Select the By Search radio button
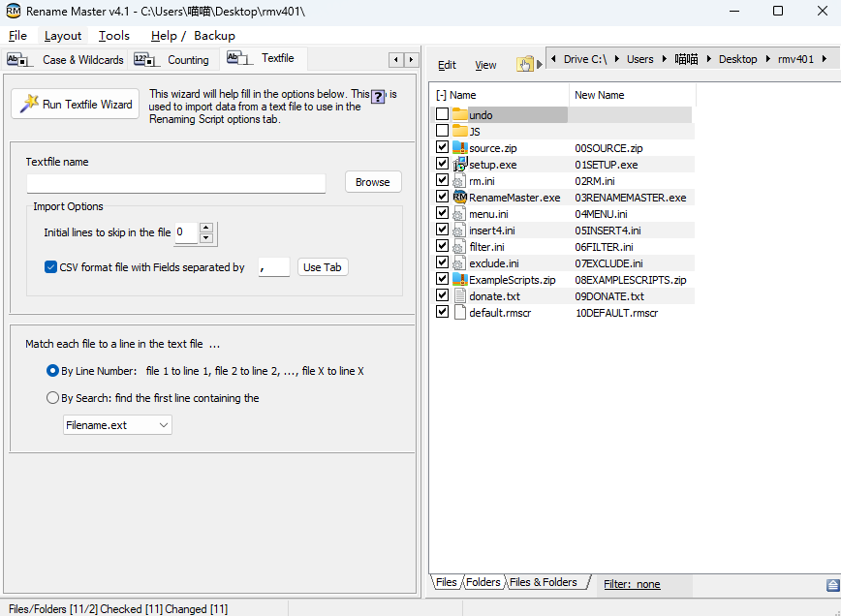 pos(52,397)
